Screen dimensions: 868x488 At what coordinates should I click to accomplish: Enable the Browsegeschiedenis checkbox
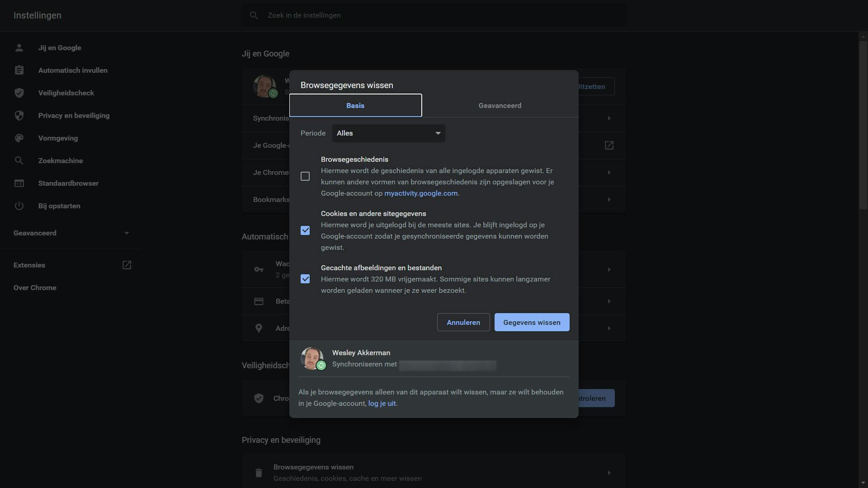[305, 176]
